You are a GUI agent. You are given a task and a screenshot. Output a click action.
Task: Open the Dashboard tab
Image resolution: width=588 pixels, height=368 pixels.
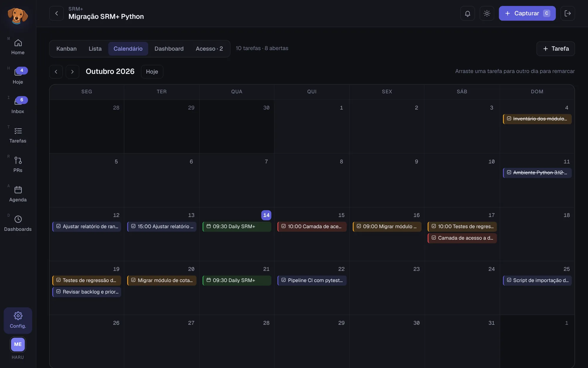[x=169, y=49]
